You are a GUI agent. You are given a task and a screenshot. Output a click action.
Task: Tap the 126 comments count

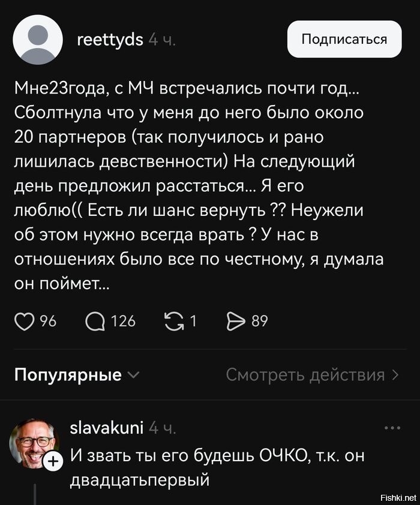point(123,321)
